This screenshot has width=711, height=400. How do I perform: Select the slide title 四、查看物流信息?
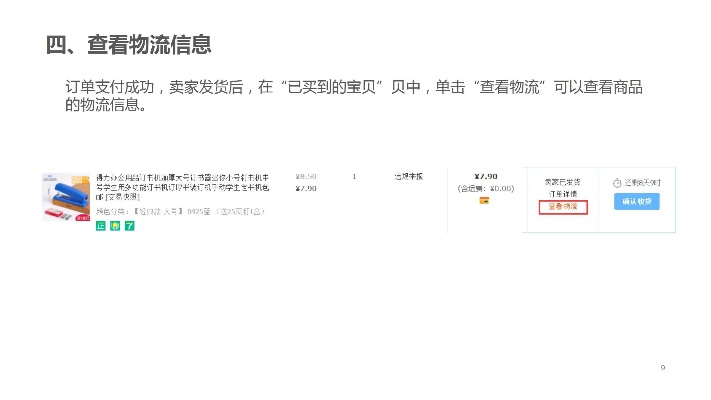pos(128,45)
